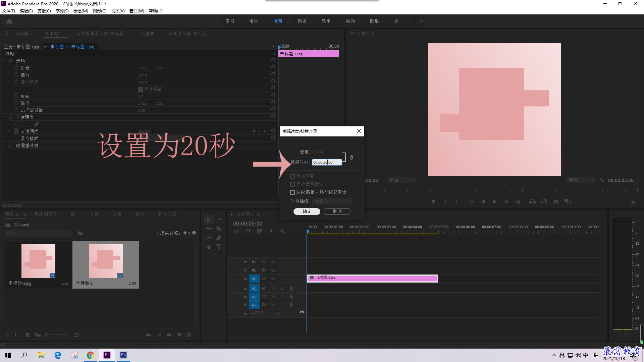Open program monitor settings wrench

(602, 180)
